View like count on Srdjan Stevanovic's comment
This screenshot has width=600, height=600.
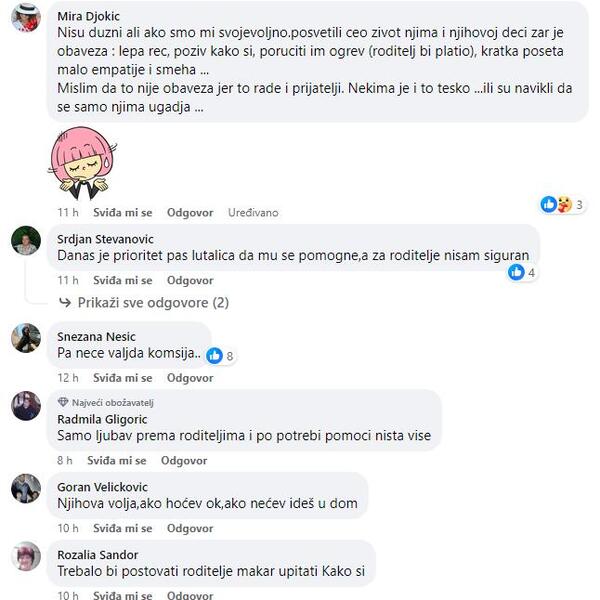point(522,272)
